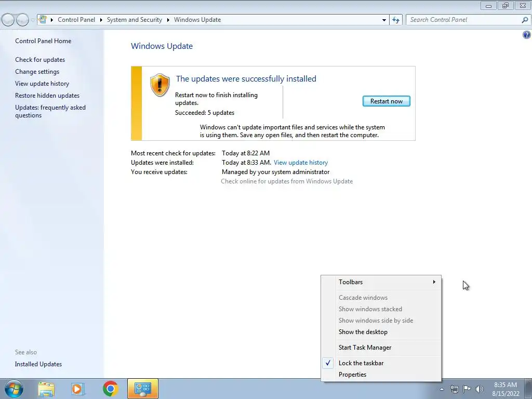The width and height of the screenshot is (532, 399).
Task: Open the address bar history dropdown
Action: [384, 20]
